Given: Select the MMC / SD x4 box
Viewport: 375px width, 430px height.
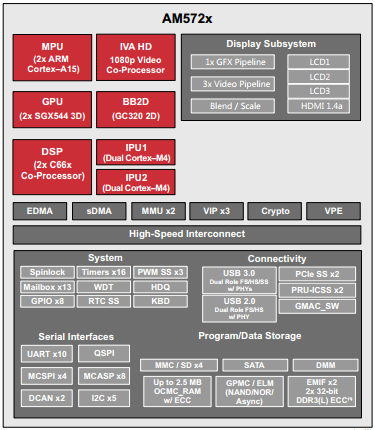Looking at the screenshot, I should tap(179, 365).
